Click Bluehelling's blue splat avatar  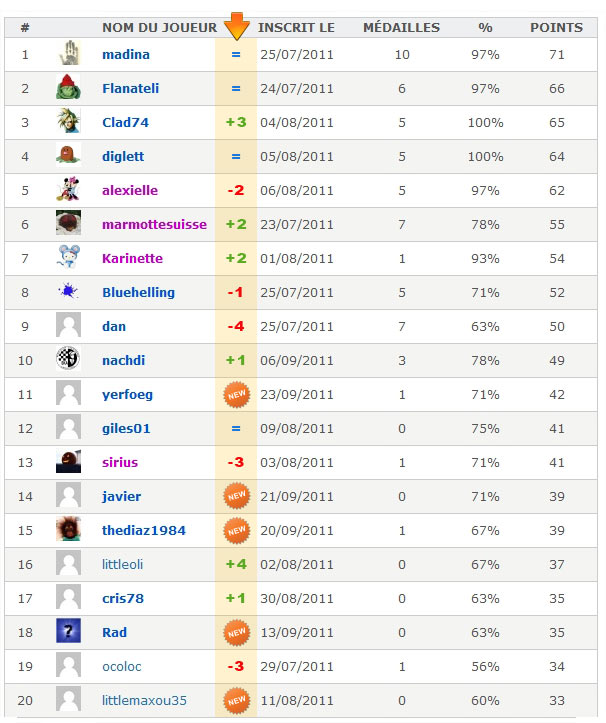pyautogui.click(x=69, y=291)
